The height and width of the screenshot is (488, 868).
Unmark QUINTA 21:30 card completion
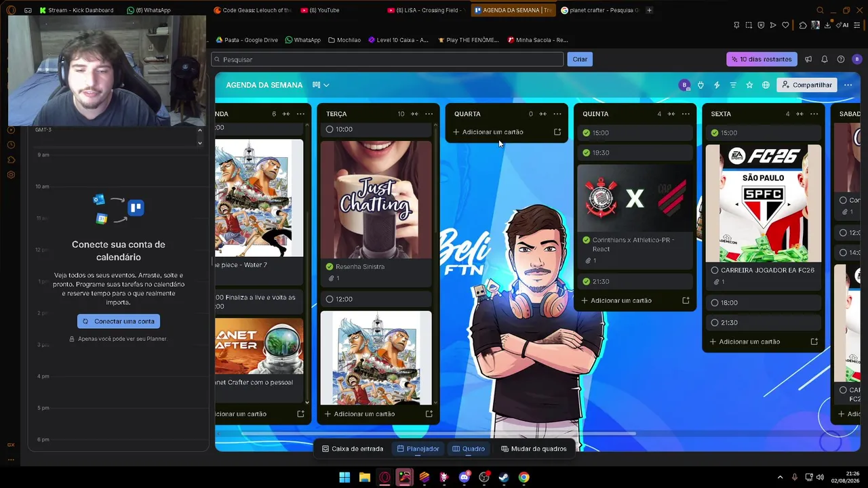587,281
